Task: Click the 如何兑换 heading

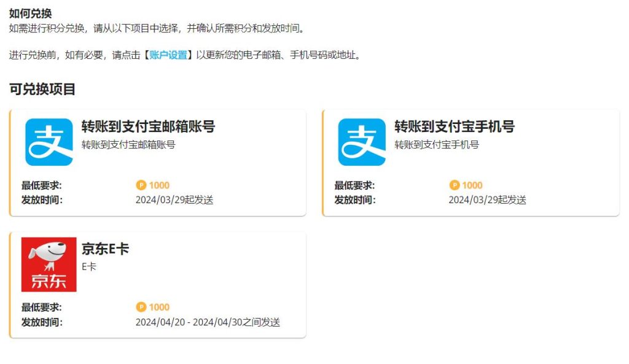Action: point(31,14)
